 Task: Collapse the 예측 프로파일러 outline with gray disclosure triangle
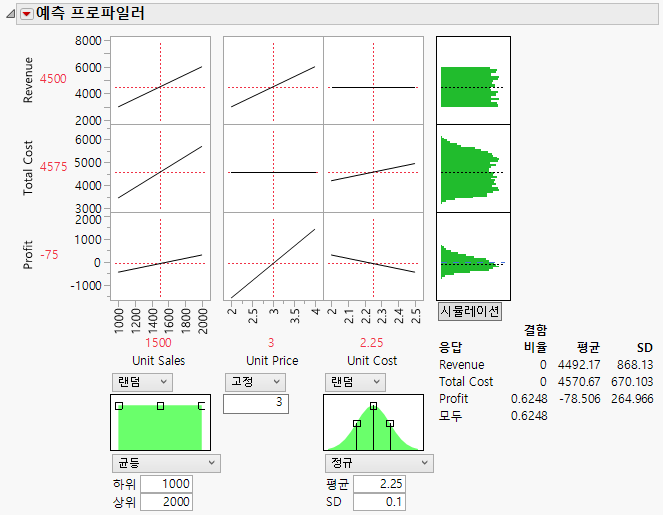pos(11,14)
